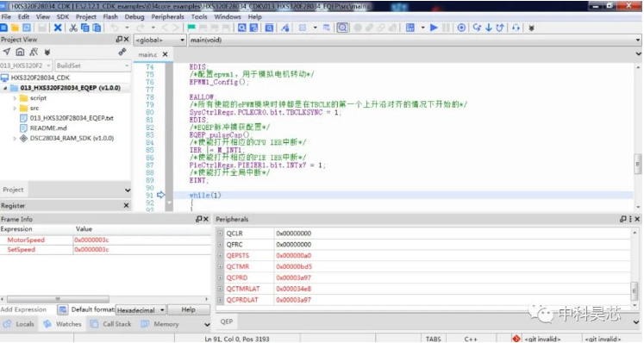Select the QEP tab in Peripherals
This screenshot has width=644, height=343.
[226, 321]
